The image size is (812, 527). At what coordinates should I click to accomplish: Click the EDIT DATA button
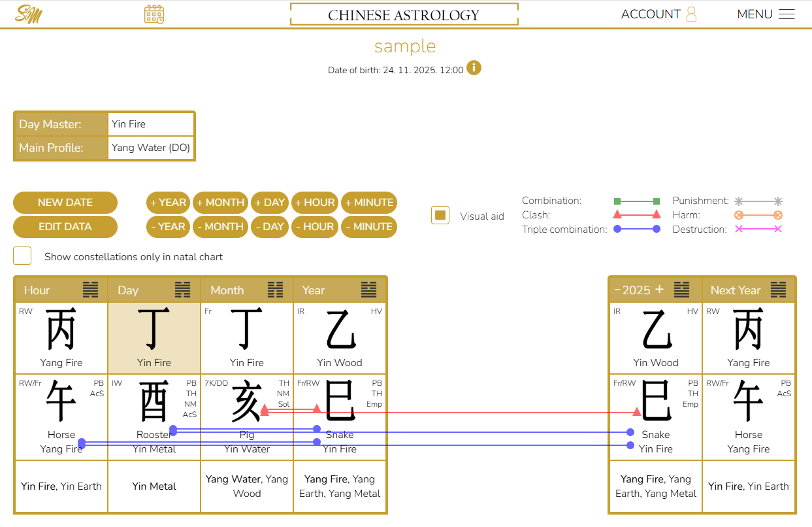[x=65, y=227]
